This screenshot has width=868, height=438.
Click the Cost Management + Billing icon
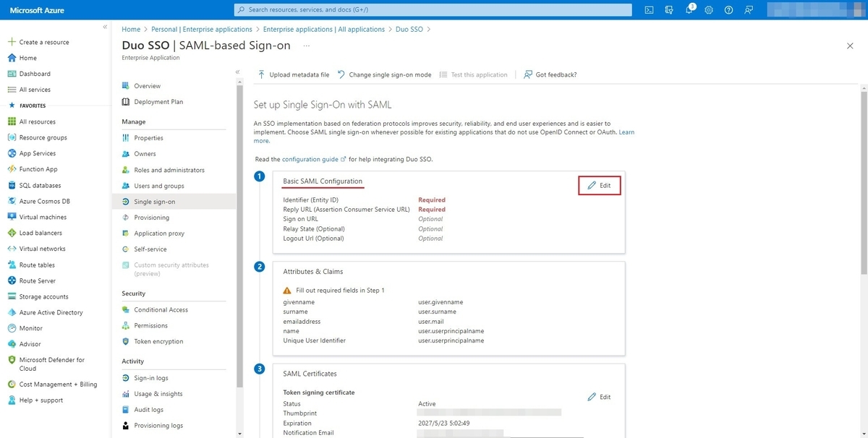click(12, 385)
